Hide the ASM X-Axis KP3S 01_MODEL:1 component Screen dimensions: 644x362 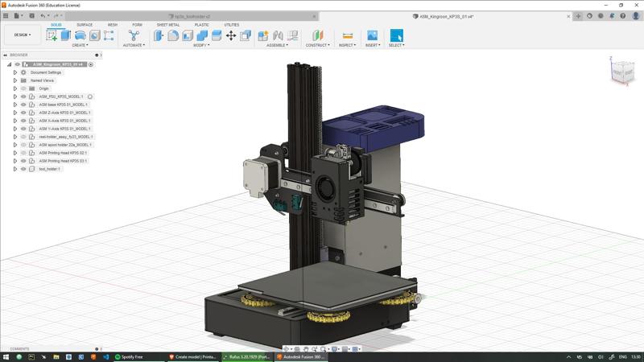click(23, 121)
